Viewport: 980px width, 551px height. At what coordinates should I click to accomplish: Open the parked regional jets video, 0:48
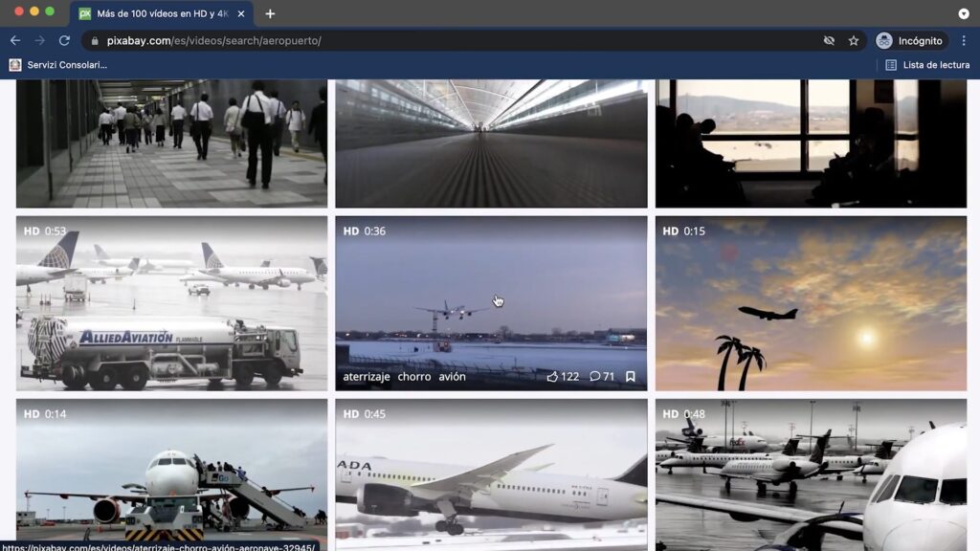click(812, 474)
